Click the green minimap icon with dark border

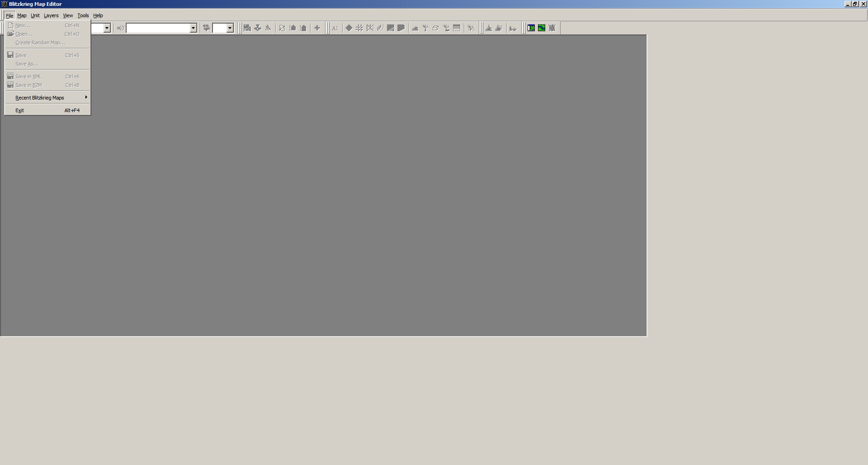[531, 28]
